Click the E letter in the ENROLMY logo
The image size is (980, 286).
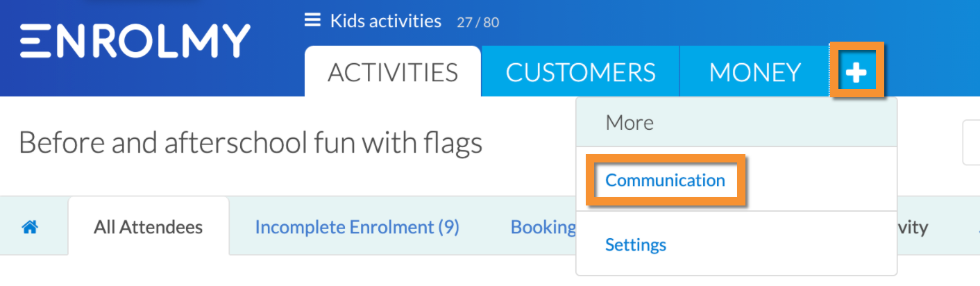click(x=33, y=41)
